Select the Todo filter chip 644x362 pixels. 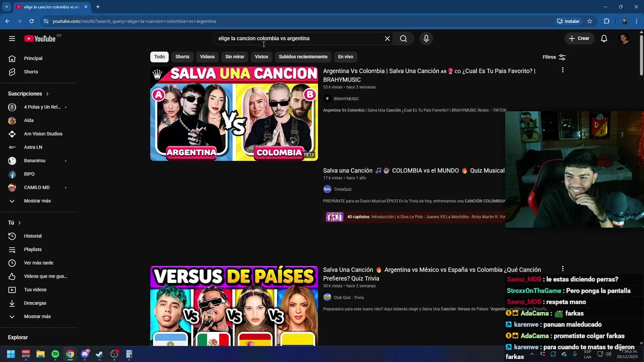click(159, 57)
